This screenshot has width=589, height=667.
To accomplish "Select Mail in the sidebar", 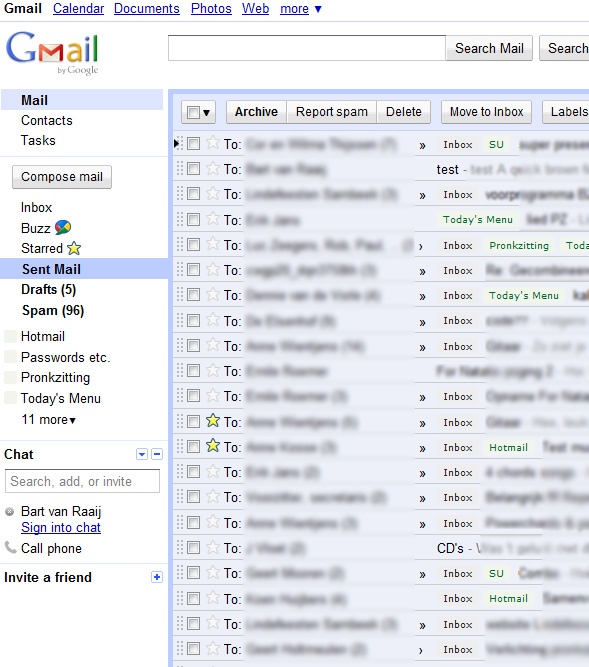I will tap(34, 100).
